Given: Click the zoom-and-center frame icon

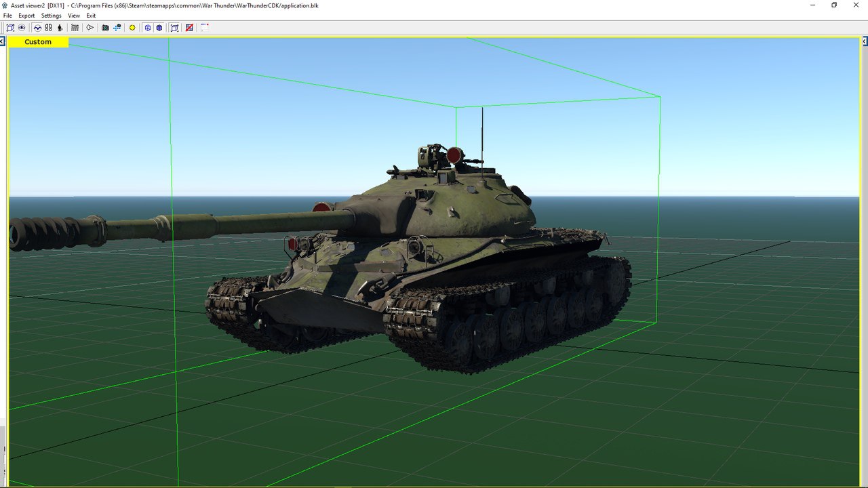Looking at the screenshot, I should point(10,28).
